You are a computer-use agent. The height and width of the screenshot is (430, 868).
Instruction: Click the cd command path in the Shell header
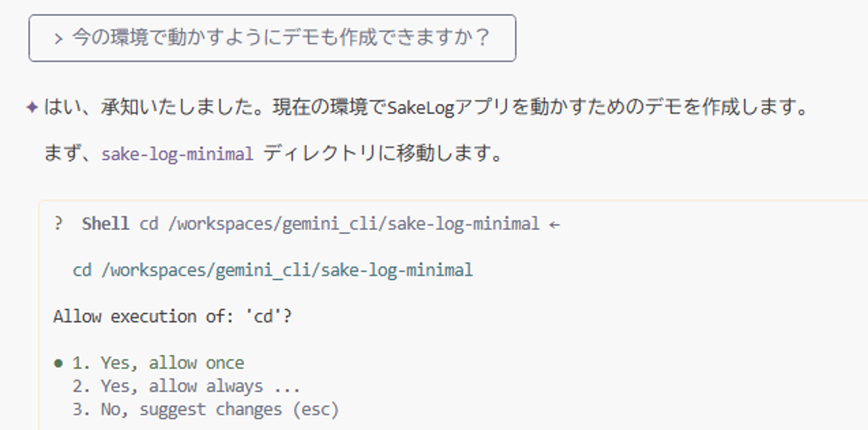[339, 224]
